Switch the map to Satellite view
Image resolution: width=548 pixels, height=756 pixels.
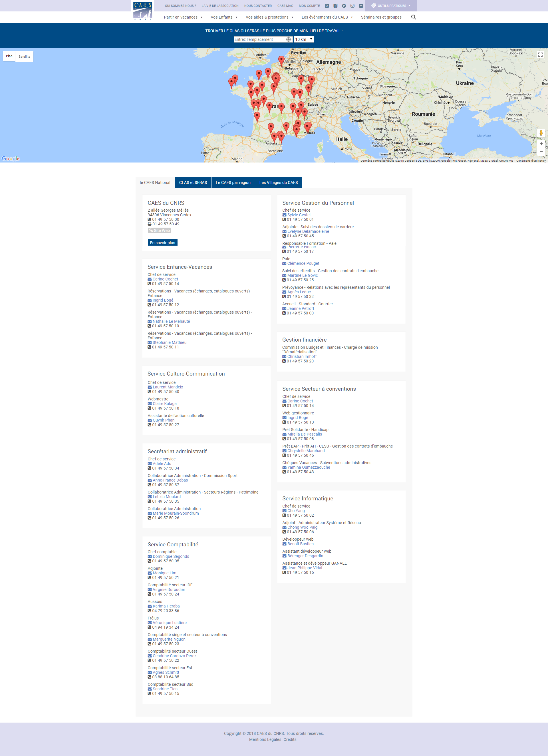(24, 56)
